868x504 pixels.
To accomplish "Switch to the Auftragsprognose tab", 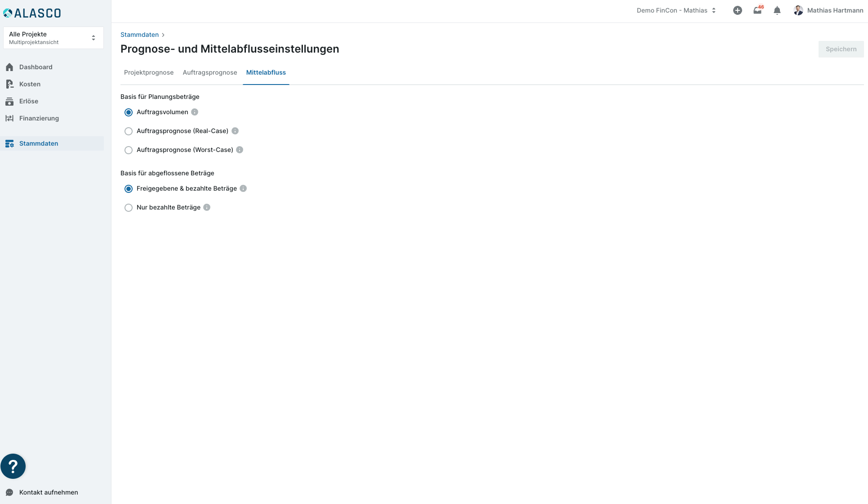I will (209, 72).
